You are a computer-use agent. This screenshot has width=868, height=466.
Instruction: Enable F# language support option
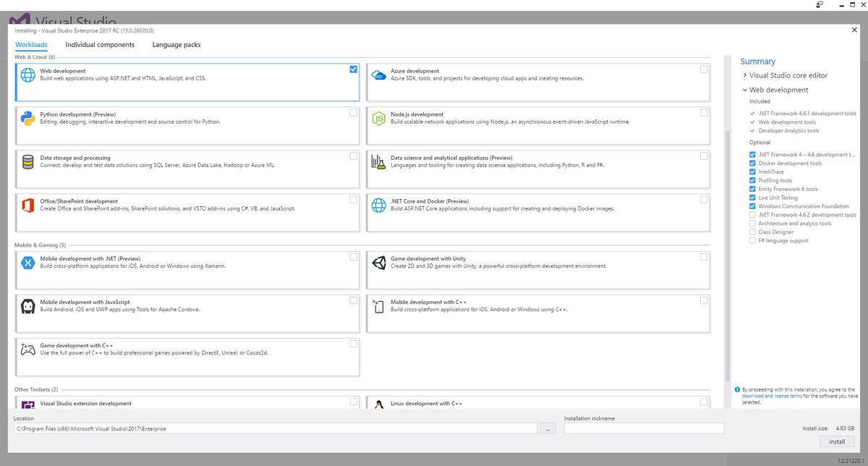click(x=753, y=241)
